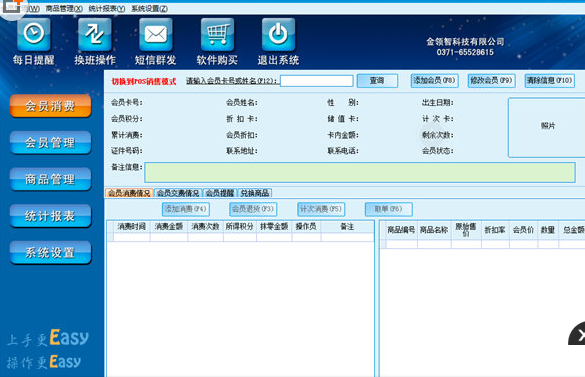Click the 联系电话 label
Screen dimensions: 585x377
(343, 151)
